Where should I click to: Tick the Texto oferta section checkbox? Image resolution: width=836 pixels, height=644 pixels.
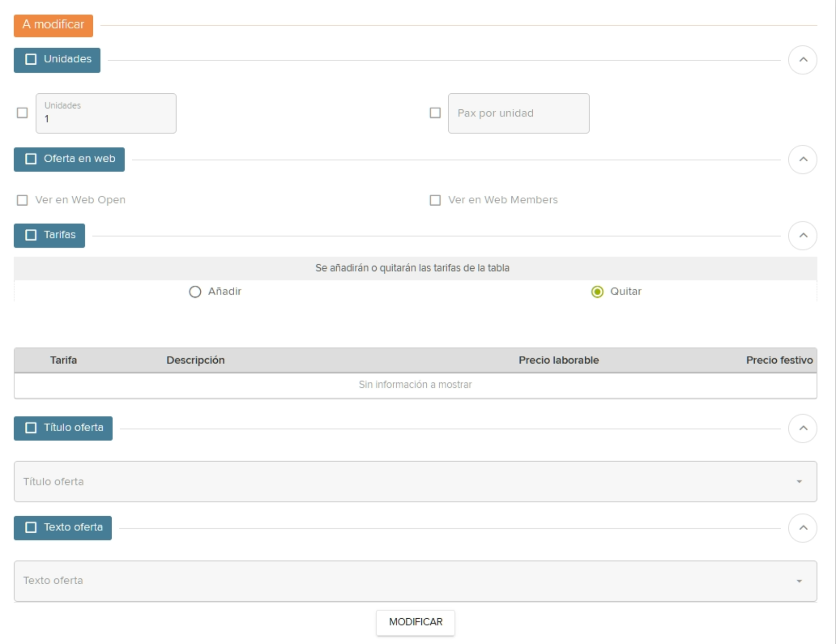pos(31,528)
